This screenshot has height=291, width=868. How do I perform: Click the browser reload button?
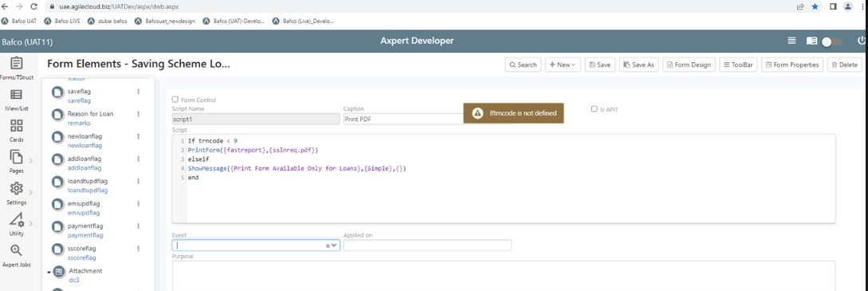(x=34, y=6)
